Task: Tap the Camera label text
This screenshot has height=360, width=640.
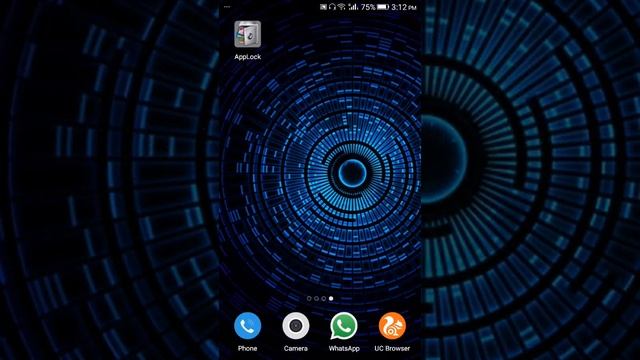Action: [x=296, y=348]
